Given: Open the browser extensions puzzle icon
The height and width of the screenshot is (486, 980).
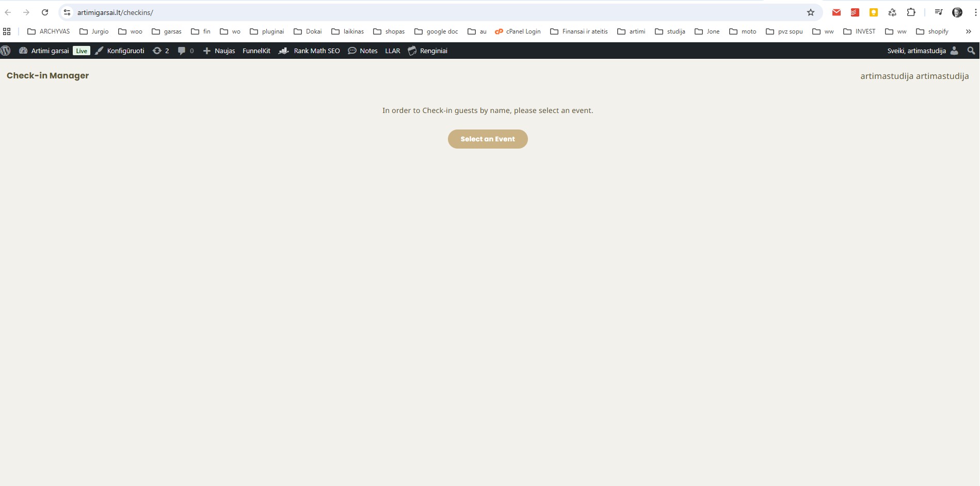Looking at the screenshot, I should click(x=911, y=12).
